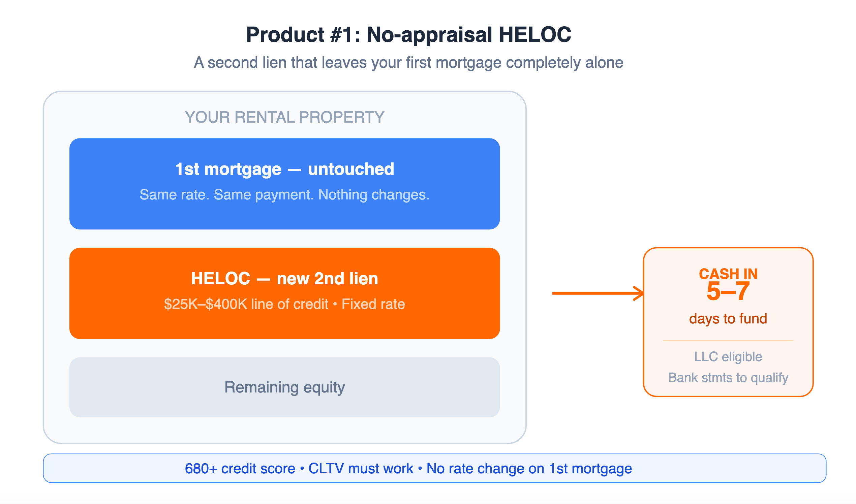Click the days to fund text
This screenshot has width=856, height=504.
(728, 319)
